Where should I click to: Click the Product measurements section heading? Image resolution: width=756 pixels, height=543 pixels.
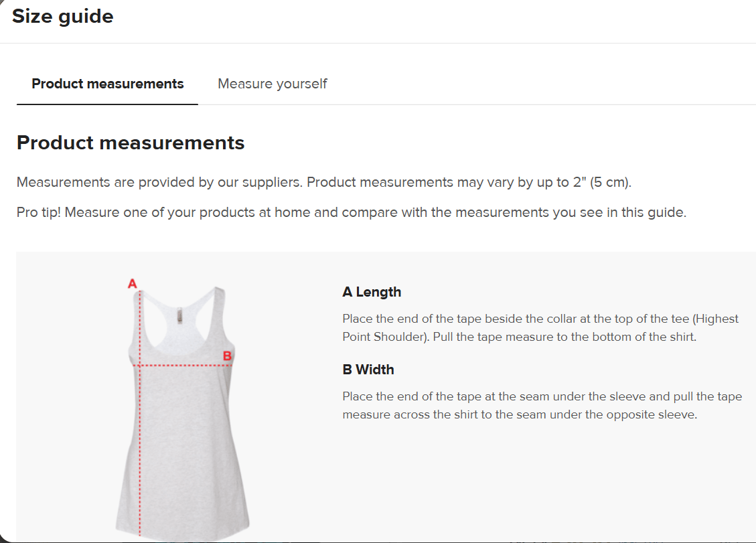coord(131,143)
